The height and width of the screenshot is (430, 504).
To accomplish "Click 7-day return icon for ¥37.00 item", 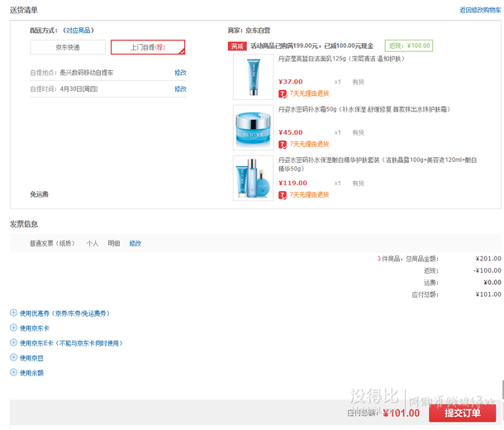I will tap(283, 94).
